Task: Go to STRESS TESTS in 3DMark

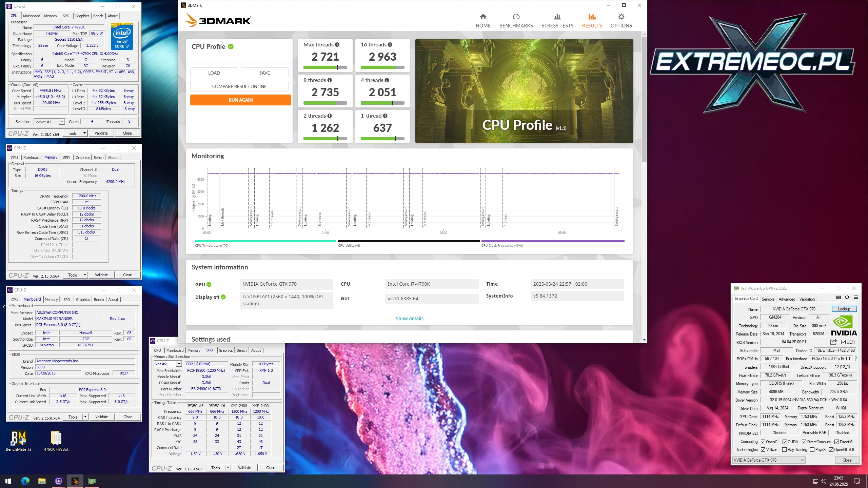Action: point(557,21)
